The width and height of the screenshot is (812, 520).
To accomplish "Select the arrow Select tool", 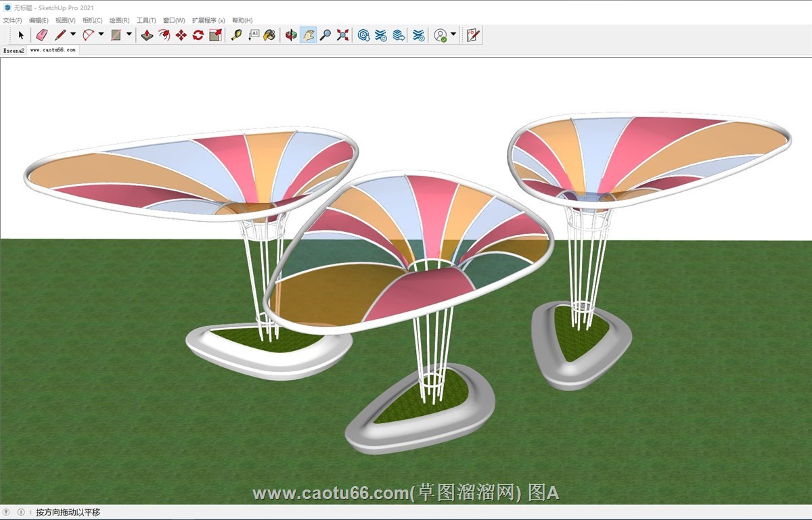I will click(x=21, y=35).
